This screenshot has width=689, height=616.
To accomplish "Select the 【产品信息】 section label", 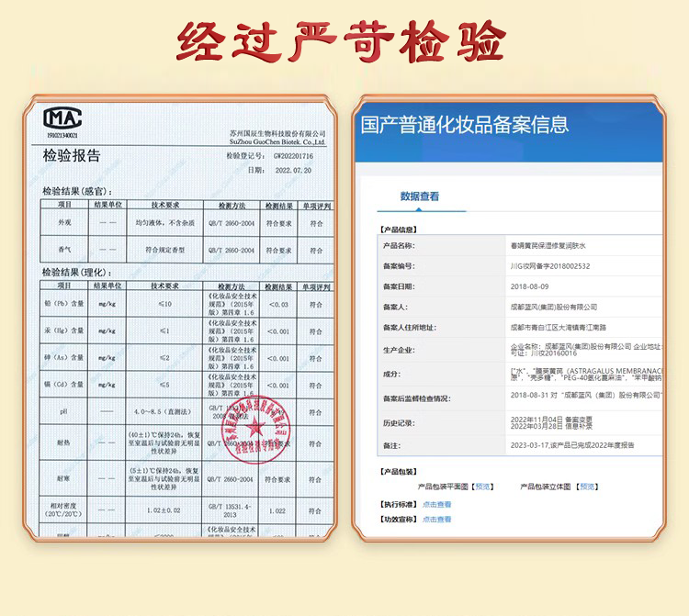I will coord(399,230).
